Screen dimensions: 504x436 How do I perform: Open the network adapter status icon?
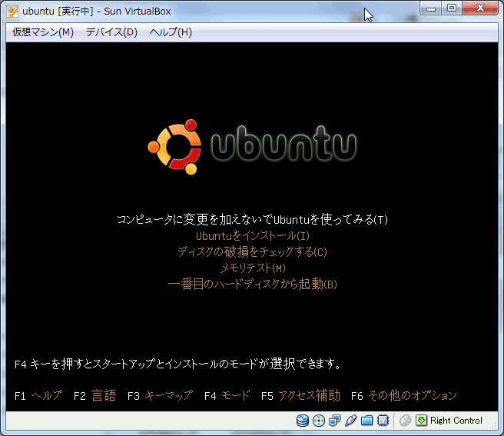[x=334, y=421]
